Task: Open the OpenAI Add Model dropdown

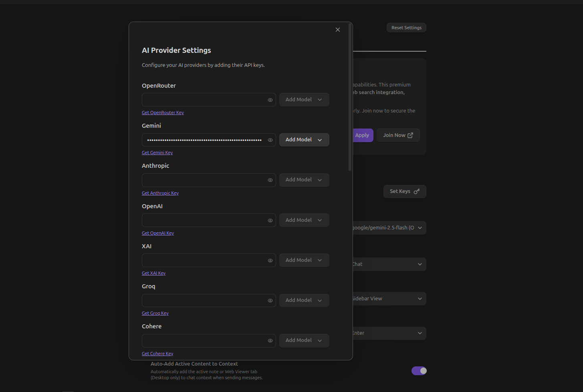Action: point(304,220)
